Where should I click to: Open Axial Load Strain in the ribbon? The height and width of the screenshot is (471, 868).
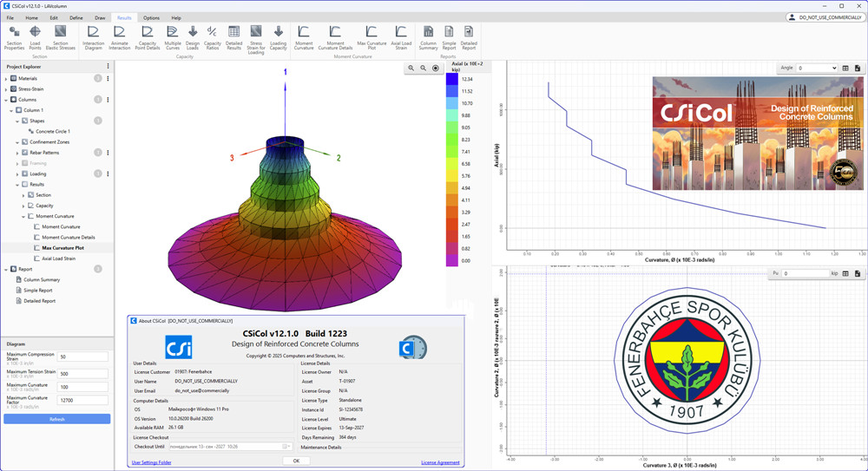click(401, 37)
